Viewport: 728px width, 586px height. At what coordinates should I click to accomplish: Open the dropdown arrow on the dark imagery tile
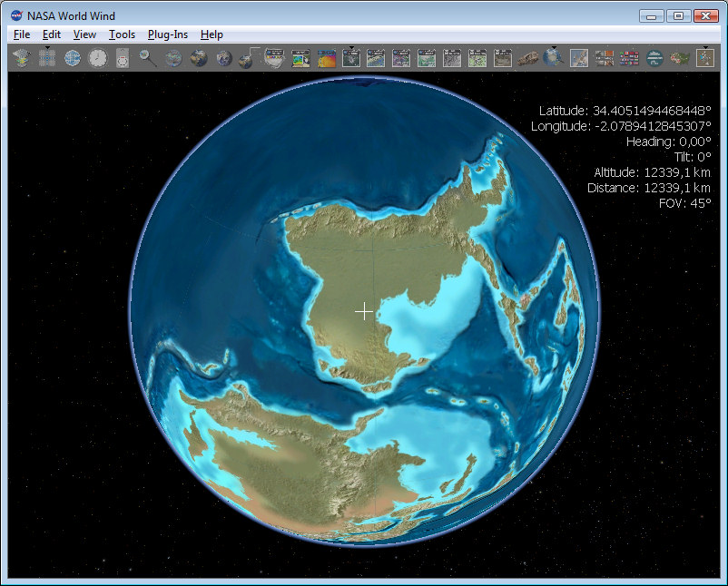tap(351, 48)
